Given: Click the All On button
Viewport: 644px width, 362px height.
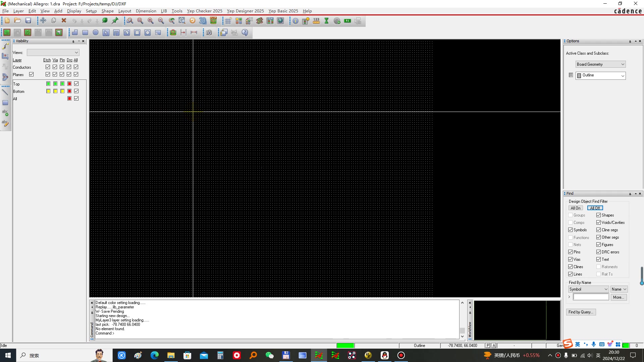Looking at the screenshot, I should pos(576,208).
